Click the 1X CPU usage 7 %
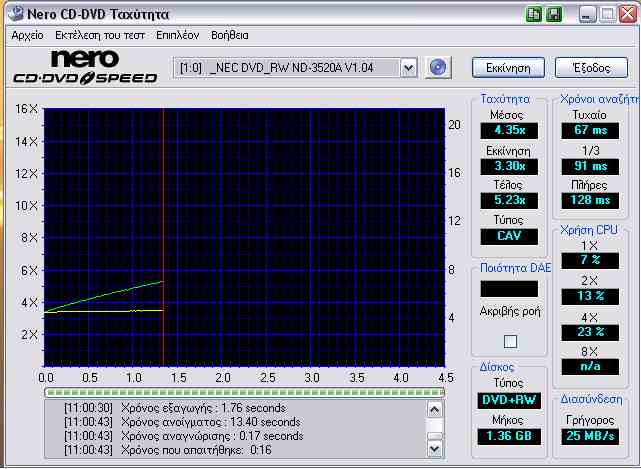This screenshot has height=469, width=641. pos(590,260)
